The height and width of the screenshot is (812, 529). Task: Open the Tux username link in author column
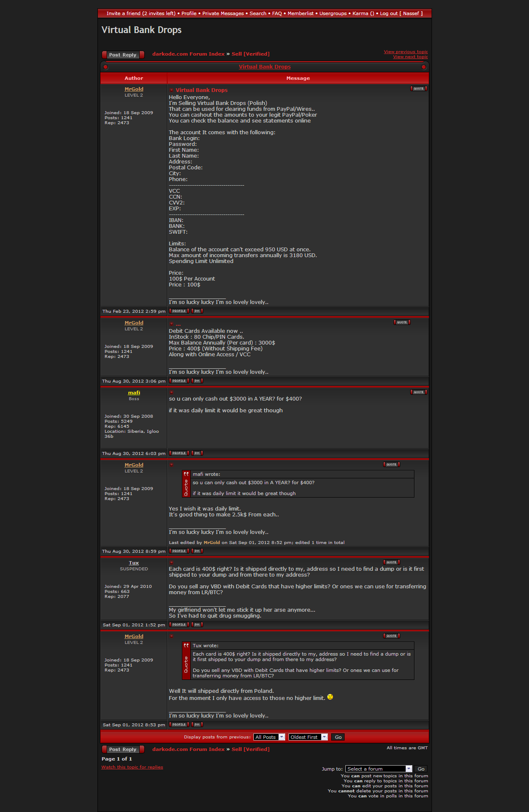point(134,563)
